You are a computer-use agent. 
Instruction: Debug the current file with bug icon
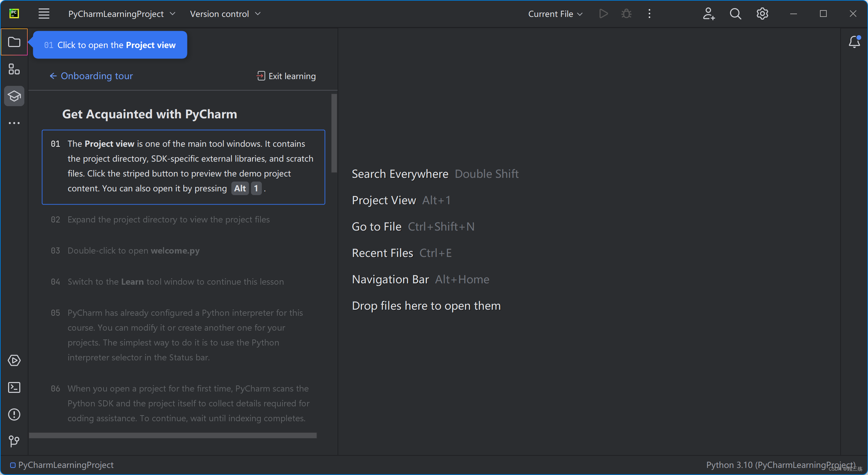(626, 14)
